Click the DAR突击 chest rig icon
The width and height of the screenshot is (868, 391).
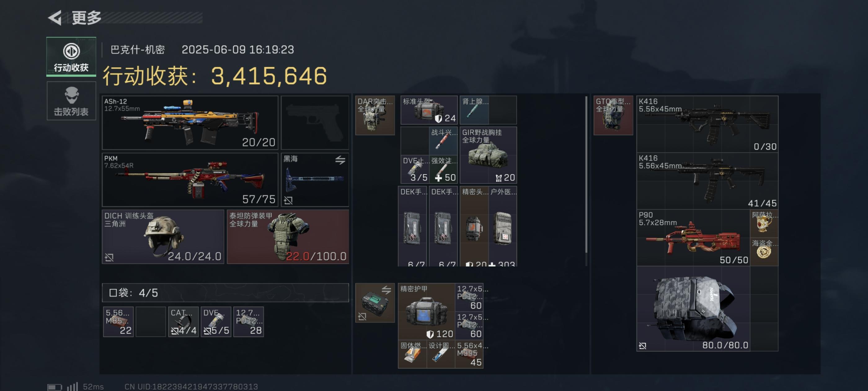(x=375, y=115)
